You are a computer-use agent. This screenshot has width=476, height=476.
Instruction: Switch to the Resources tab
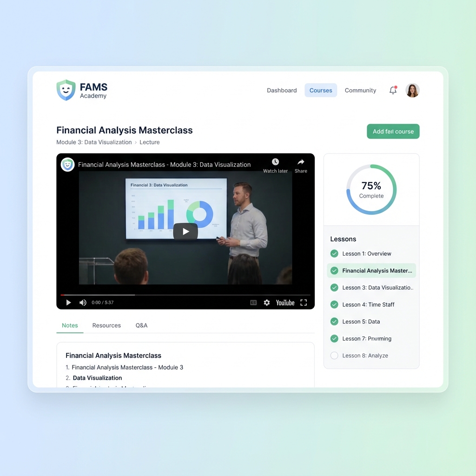[x=106, y=325]
